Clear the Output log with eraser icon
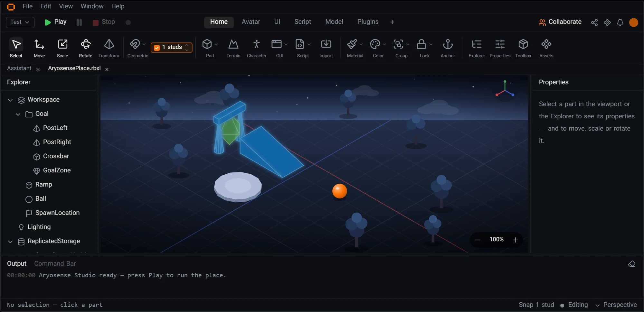This screenshot has width=644, height=312. (x=632, y=264)
